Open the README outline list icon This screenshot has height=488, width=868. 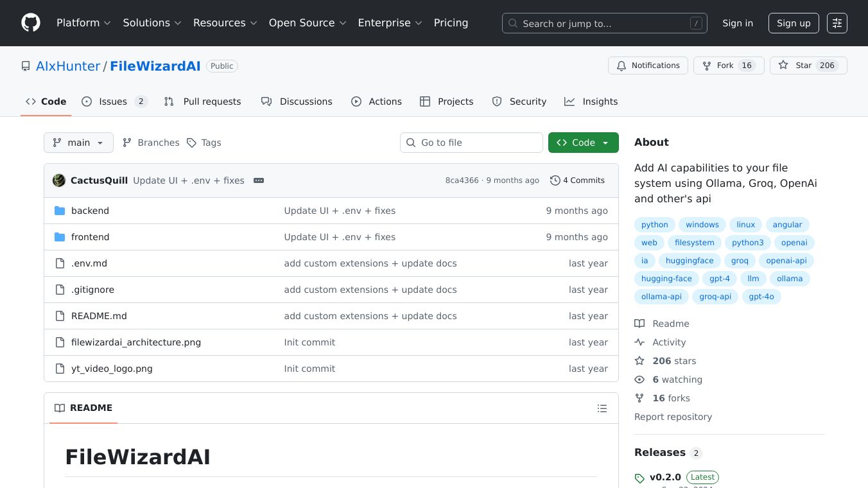(602, 408)
